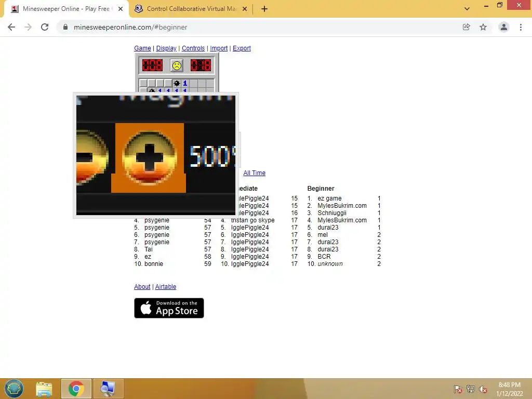Close the Minesweeper Online tab

pyautogui.click(x=121, y=9)
